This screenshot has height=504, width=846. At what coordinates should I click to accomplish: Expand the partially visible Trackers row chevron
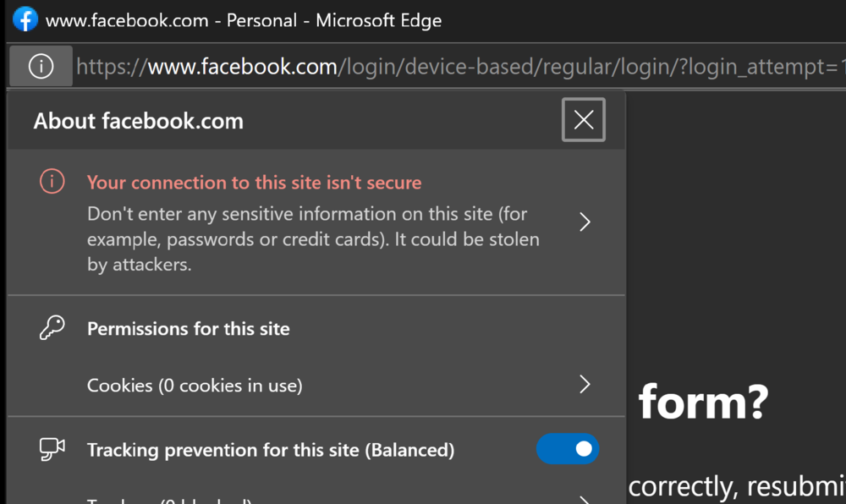[x=585, y=500]
